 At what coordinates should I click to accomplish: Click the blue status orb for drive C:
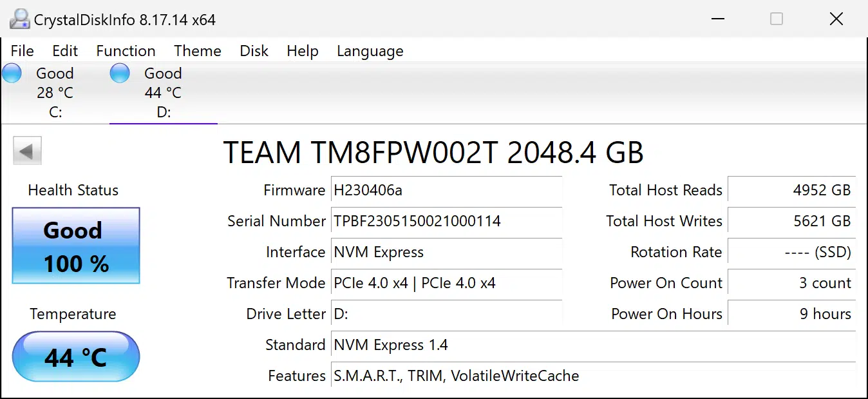pos(12,73)
